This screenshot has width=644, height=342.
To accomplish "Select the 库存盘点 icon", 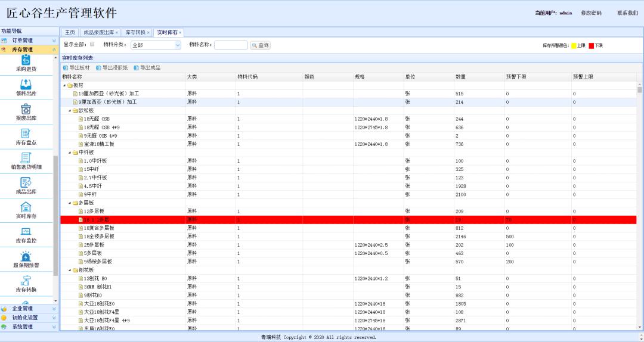I will click(26, 133).
